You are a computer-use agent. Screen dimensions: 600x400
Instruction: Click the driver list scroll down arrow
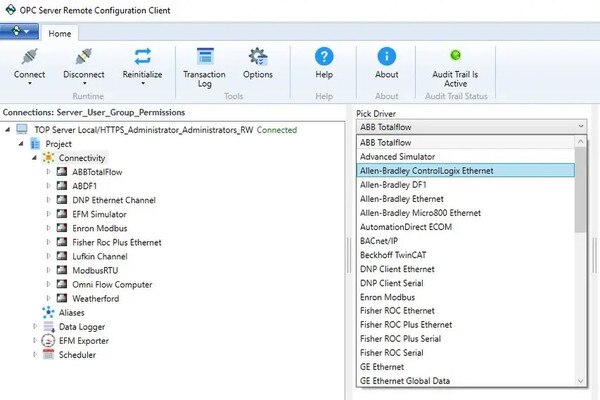[580, 381]
